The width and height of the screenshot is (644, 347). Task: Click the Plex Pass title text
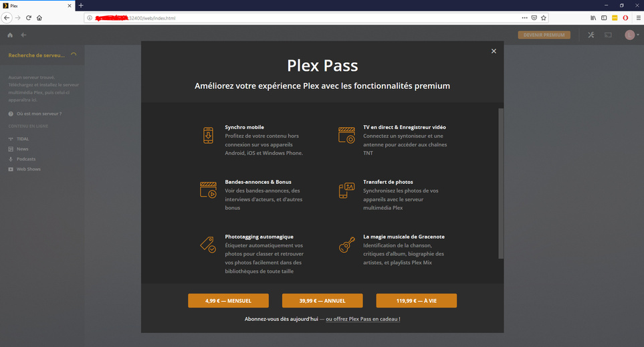[322, 66]
